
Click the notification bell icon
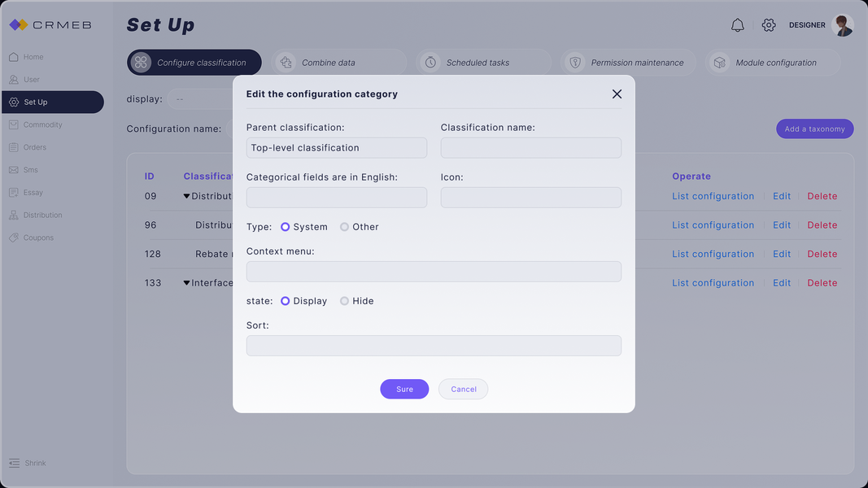[737, 25]
